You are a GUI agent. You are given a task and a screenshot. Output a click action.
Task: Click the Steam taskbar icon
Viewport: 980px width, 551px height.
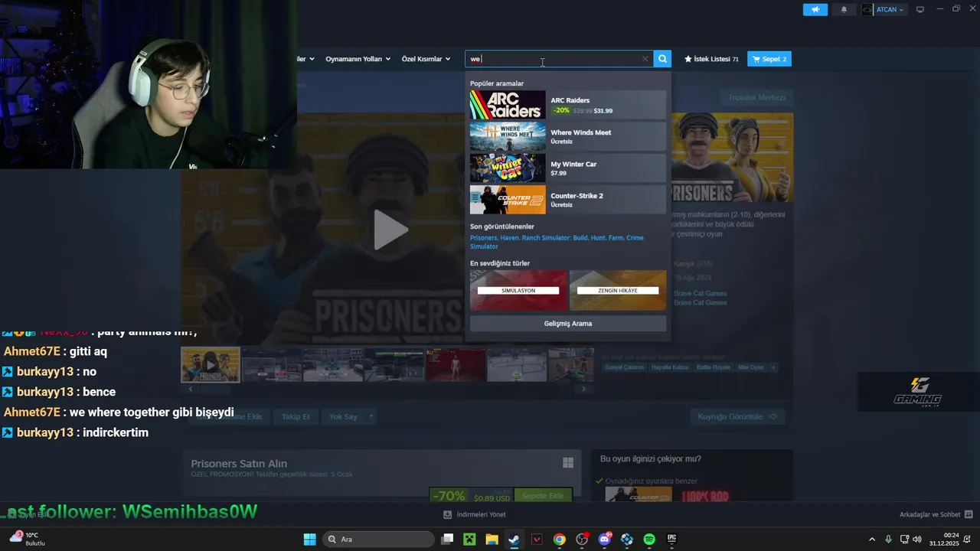coord(514,540)
